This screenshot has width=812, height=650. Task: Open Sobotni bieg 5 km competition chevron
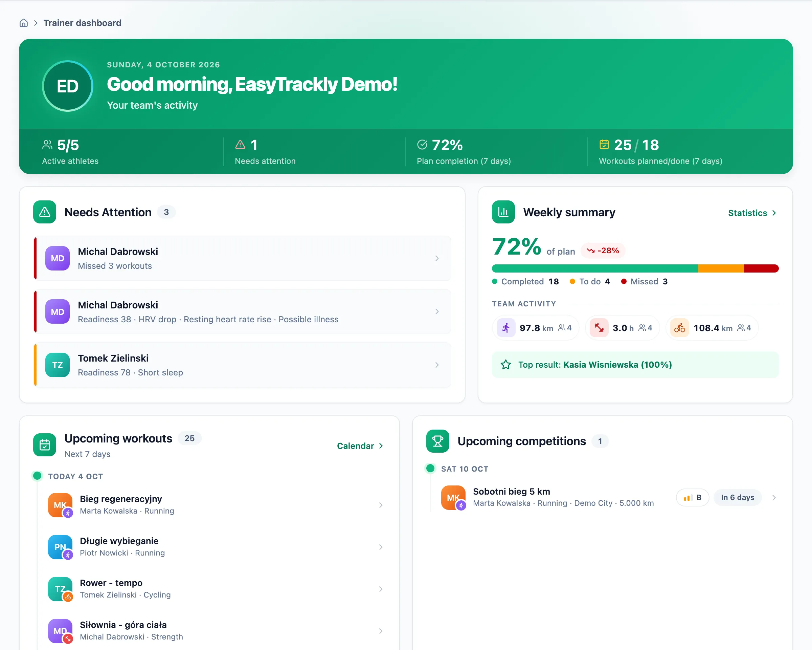(x=774, y=498)
